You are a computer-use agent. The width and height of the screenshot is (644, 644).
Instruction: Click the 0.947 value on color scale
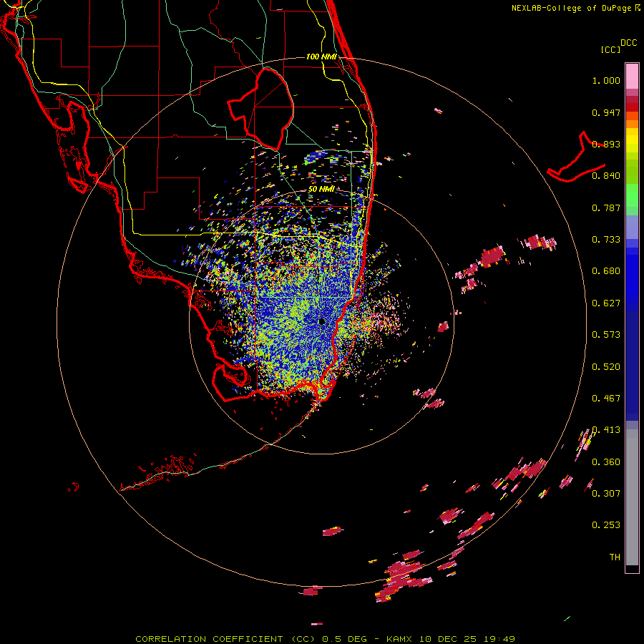(x=606, y=112)
